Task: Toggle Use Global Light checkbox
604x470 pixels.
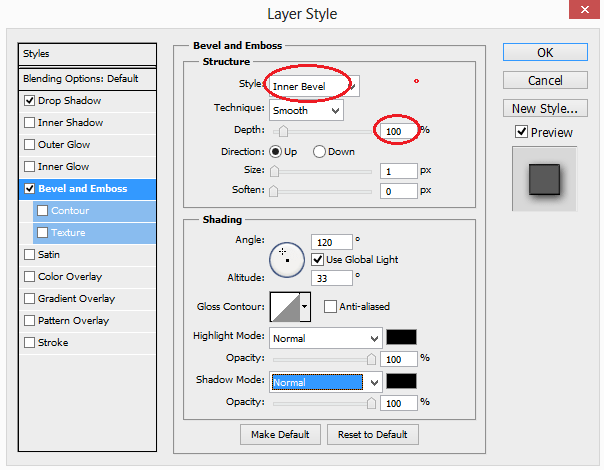Action: (317, 260)
